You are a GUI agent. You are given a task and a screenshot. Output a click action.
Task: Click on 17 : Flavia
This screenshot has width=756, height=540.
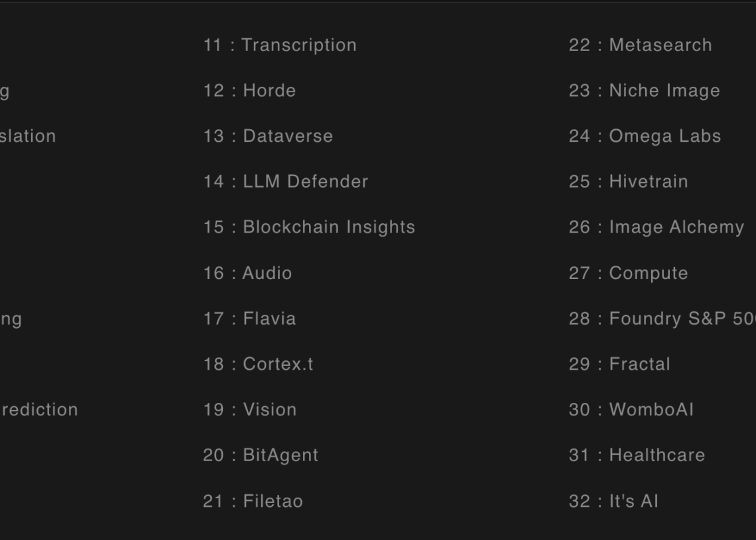coord(249,319)
